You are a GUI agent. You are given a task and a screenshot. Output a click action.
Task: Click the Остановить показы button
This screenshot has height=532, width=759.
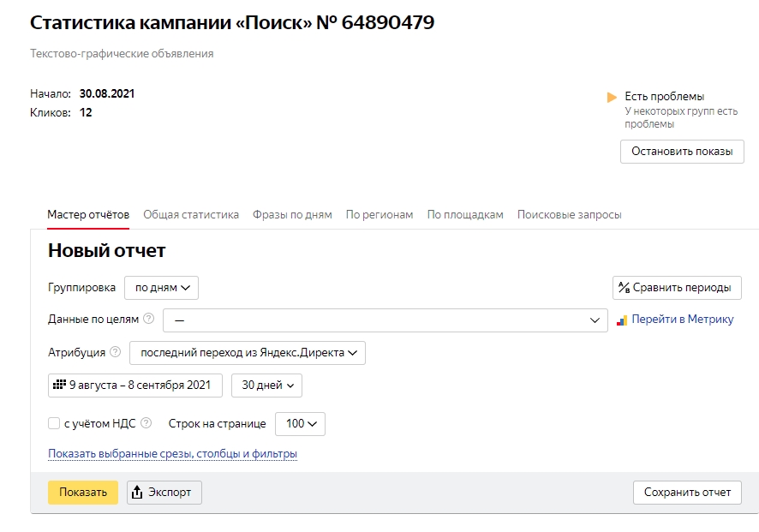pos(682,152)
